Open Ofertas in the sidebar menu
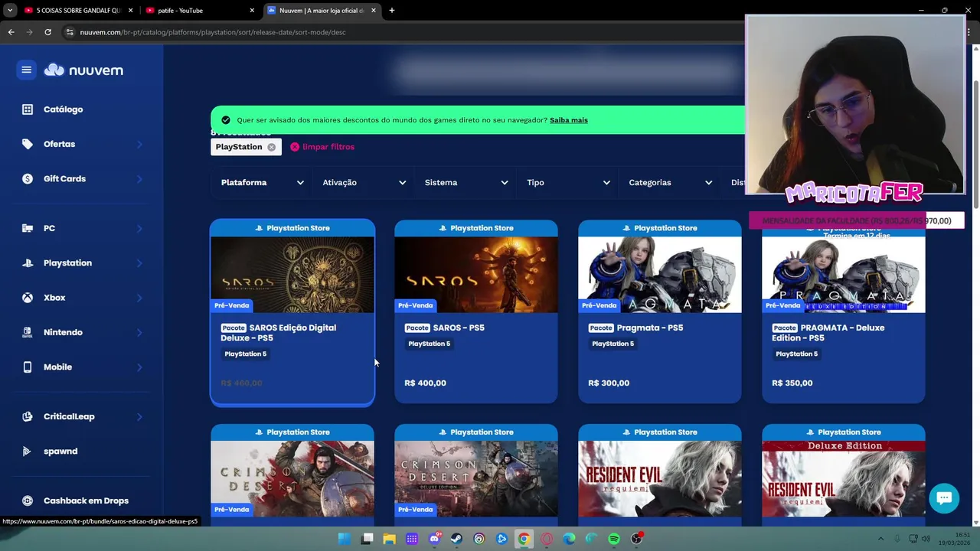 click(x=59, y=144)
